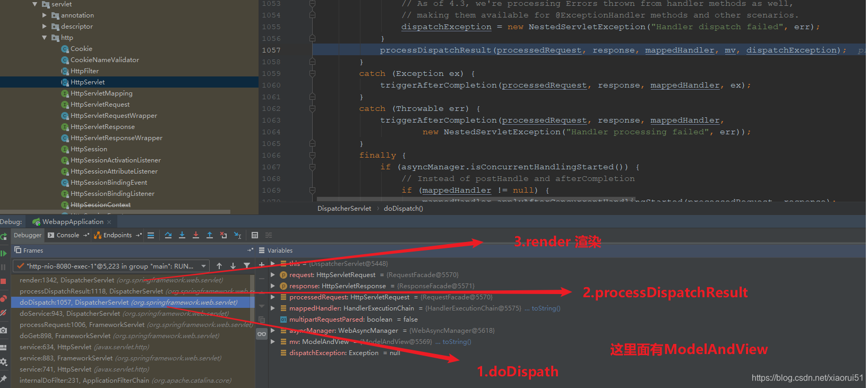868x388 pixels.
Task: Select HttpSession in the project tree
Action: click(x=89, y=149)
